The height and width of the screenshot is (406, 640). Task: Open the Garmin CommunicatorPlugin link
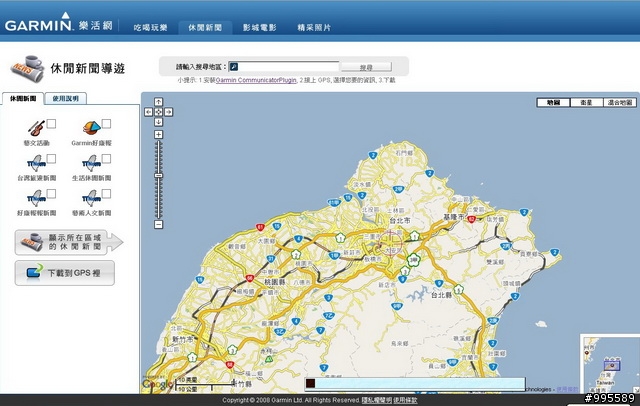point(256,80)
